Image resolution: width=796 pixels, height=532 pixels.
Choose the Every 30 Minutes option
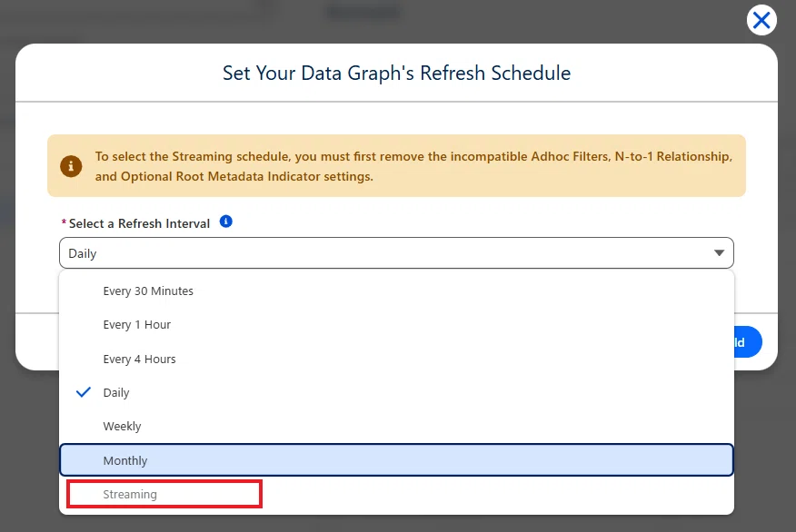(396, 291)
